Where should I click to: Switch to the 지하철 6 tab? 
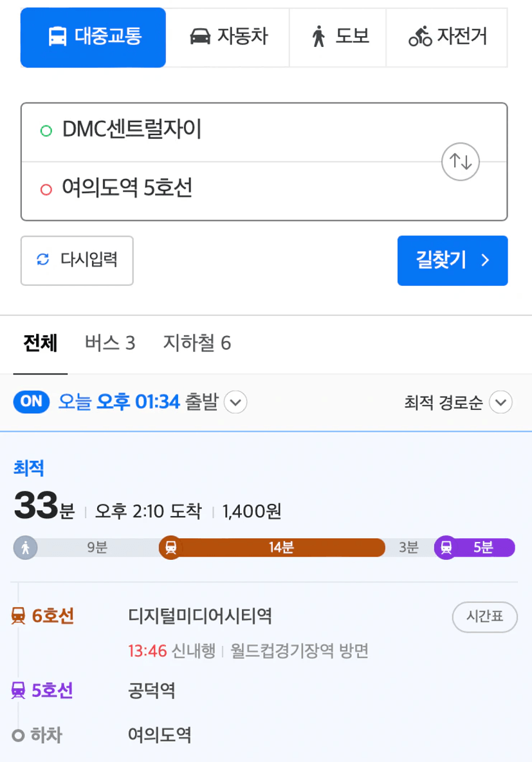click(x=197, y=343)
